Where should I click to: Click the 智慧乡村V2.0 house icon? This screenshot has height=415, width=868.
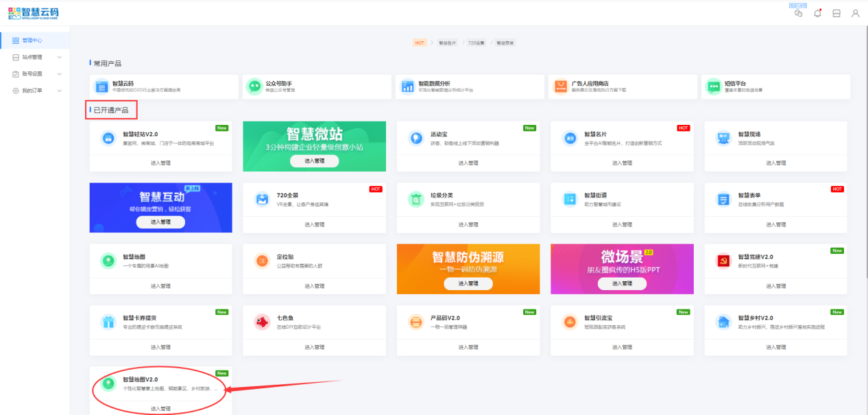tap(723, 322)
